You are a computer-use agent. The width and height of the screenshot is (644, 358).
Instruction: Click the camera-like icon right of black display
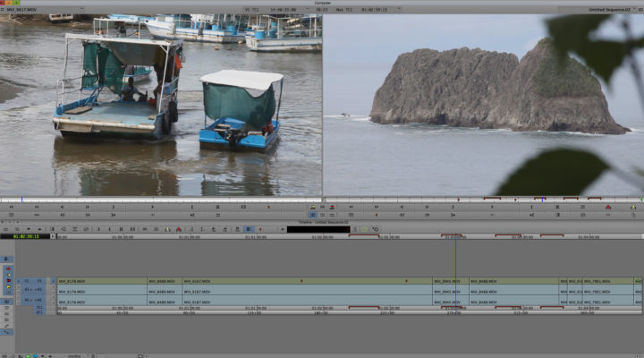(376, 229)
